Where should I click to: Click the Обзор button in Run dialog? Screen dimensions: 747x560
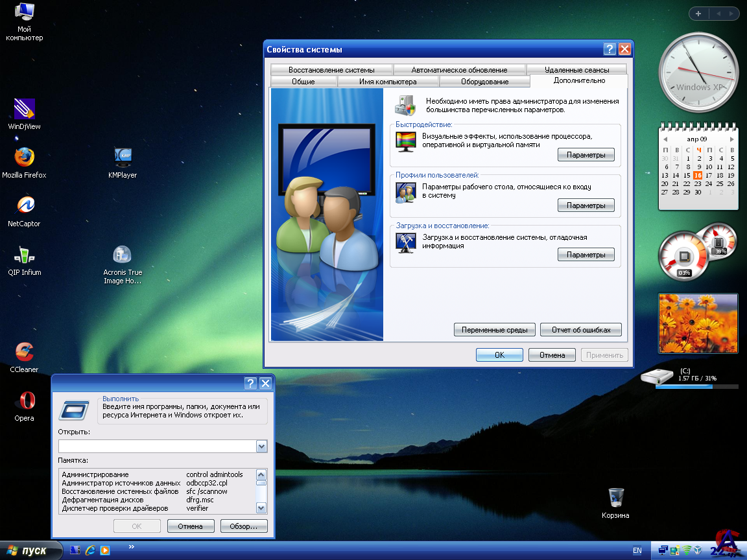tap(244, 526)
